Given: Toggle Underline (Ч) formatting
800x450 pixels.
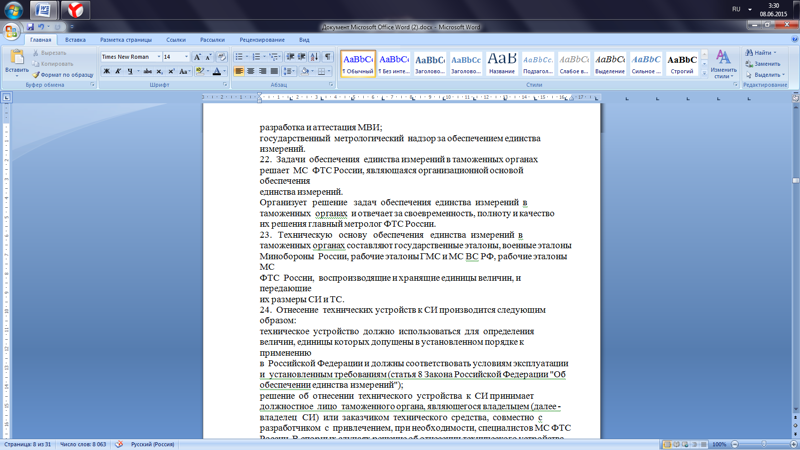Looking at the screenshot, I should [x=130, y=71].
